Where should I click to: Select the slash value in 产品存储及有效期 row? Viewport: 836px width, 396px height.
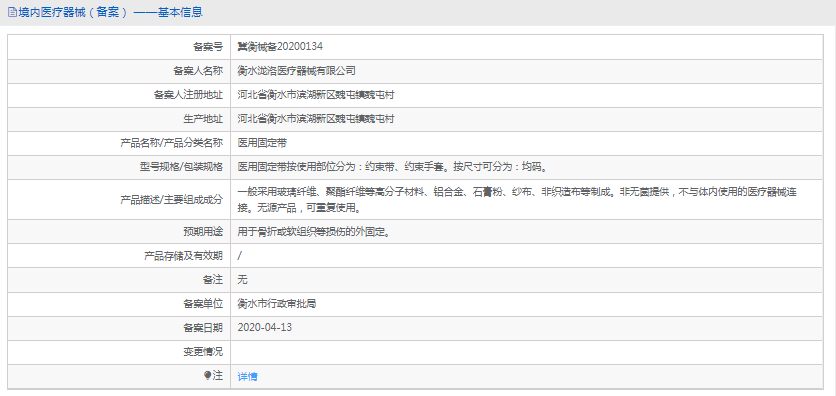click(x=240, y=256)
